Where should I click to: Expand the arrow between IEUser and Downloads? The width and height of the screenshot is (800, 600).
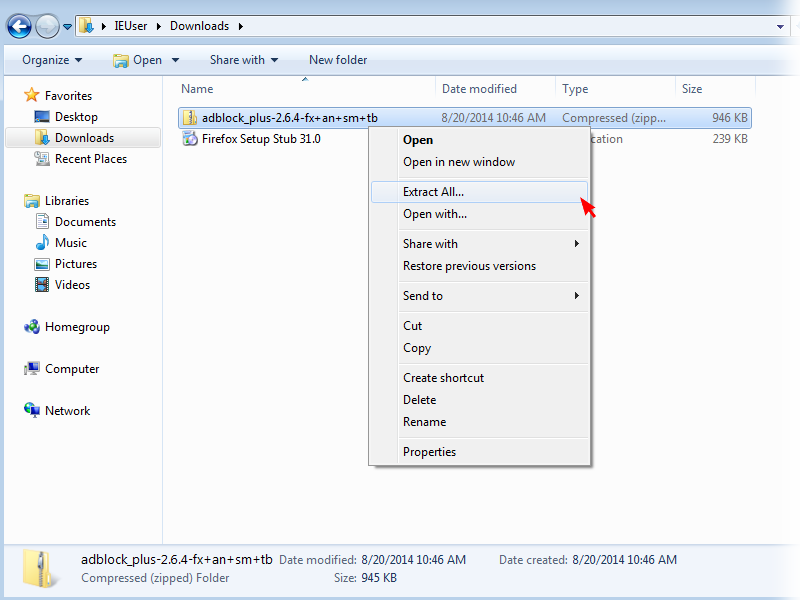coord(159,26)
